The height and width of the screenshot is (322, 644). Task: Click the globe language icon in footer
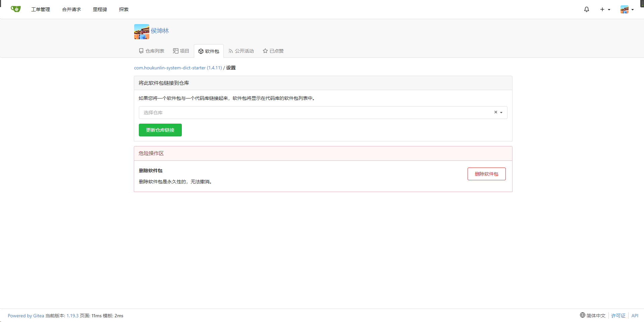pyautogui.click(x=582, y=315)
